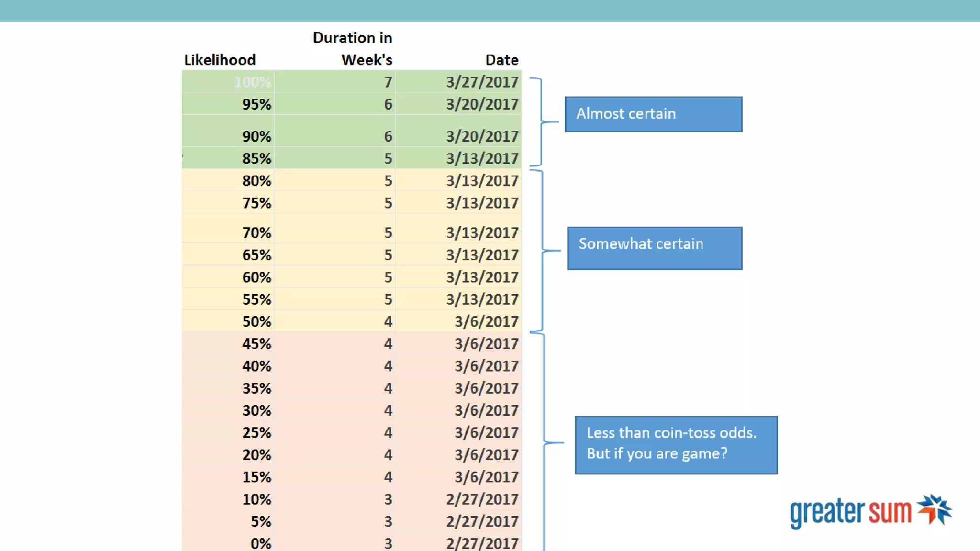This screenshot has width=980, height=551.
Task: Click the "Duration in Week's" column header
Action: coord(353,49)
